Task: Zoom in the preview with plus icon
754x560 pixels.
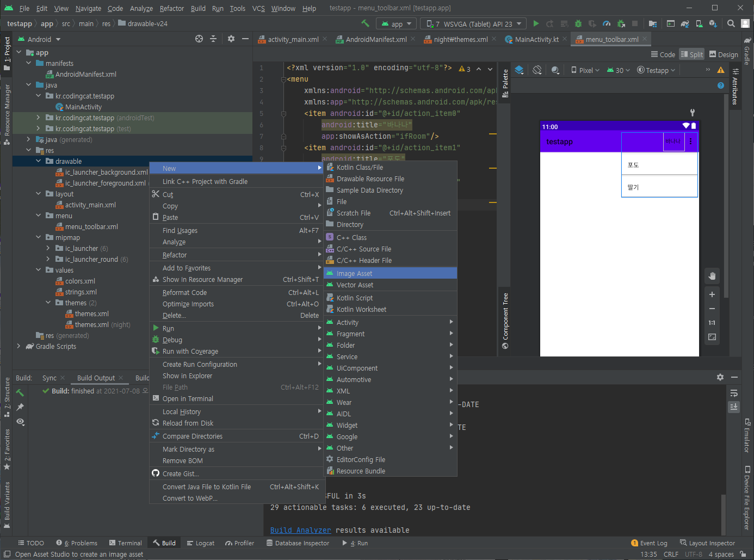Action: click(x=712, y=294)
